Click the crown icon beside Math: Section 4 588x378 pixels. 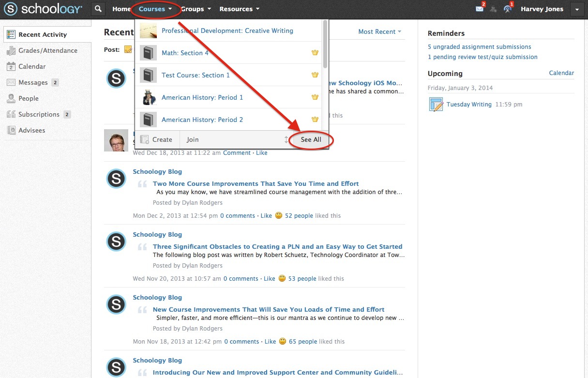(315, 53)
